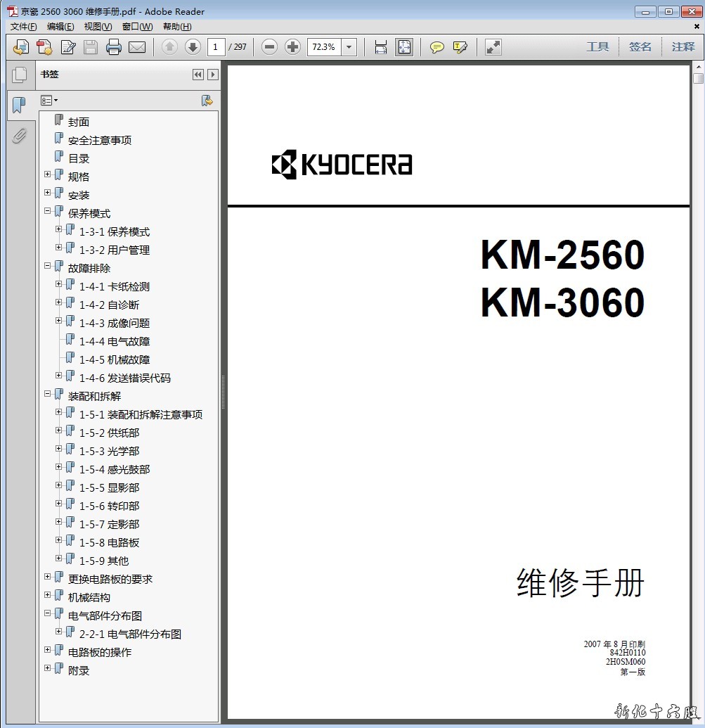Toggle the fit one full page view
705x728 pixels.
(404, 47)
